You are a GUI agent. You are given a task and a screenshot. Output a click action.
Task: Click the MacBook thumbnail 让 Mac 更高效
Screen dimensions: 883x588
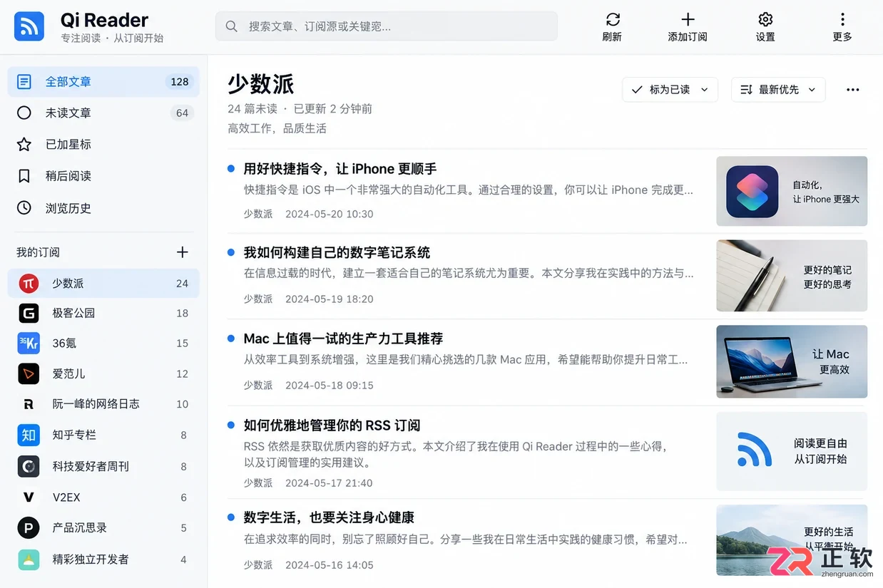(792, 361)
